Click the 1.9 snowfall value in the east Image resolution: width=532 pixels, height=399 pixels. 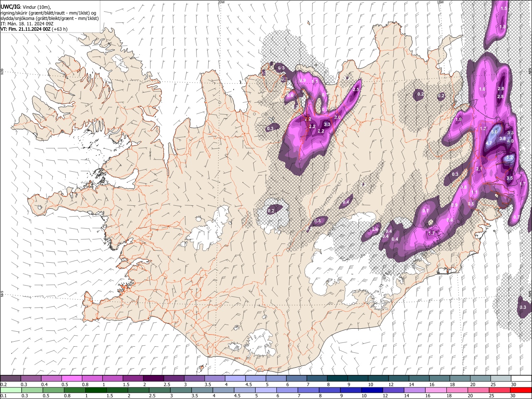[x=459, y=119]
